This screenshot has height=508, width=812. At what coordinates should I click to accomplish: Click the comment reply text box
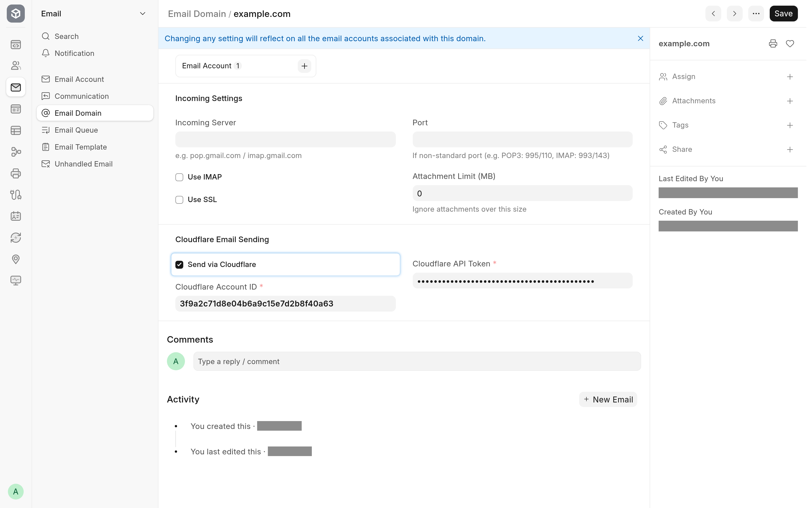(x=417, y=361)
